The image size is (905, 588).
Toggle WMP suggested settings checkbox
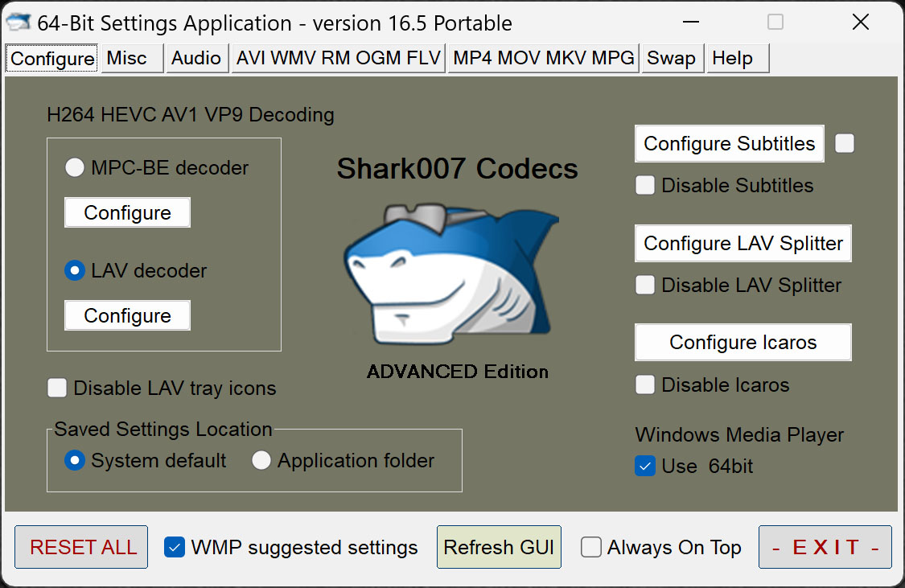(175, 548)
